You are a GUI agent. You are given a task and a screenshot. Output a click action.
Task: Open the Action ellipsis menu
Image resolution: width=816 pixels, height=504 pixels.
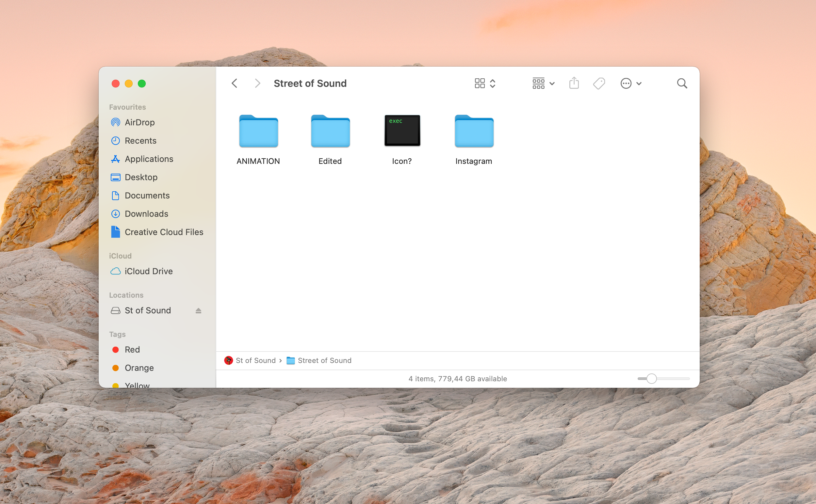[x=630, y=83]
